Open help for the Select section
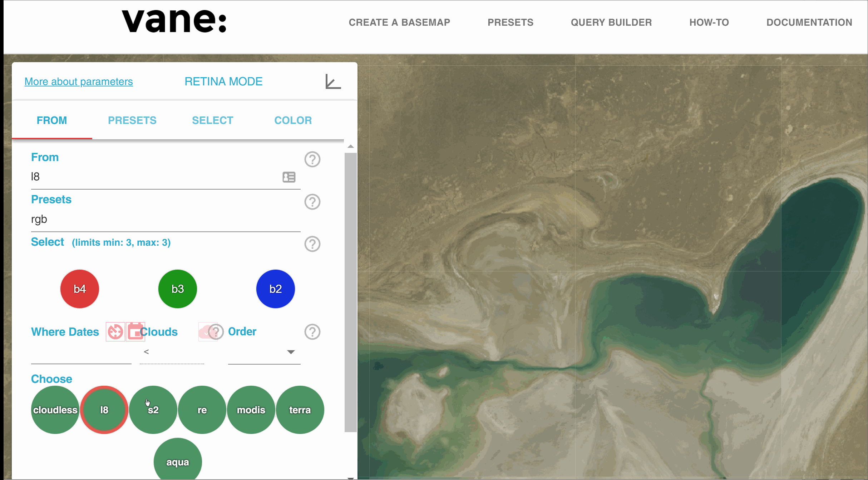The height and width of the screenshot is (480, 868). point(312,244)
